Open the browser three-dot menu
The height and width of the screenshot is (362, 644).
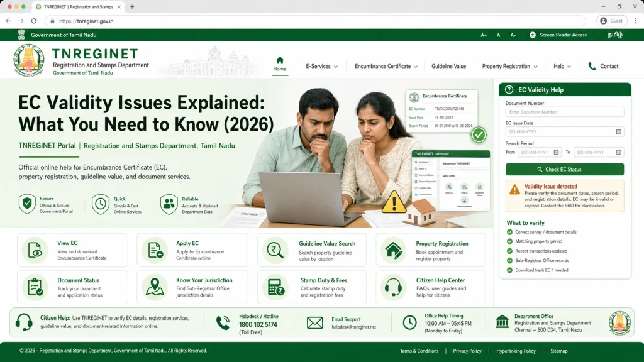(635, 21)
